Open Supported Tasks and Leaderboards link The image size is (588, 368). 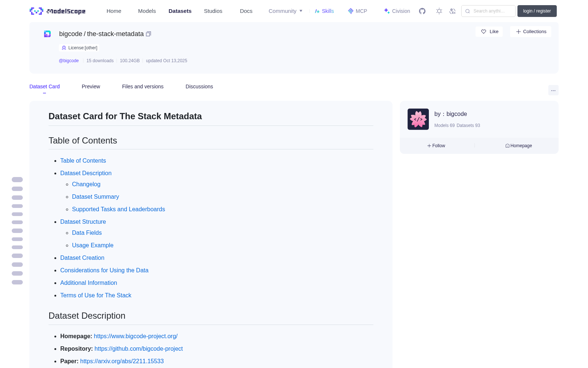118,209
